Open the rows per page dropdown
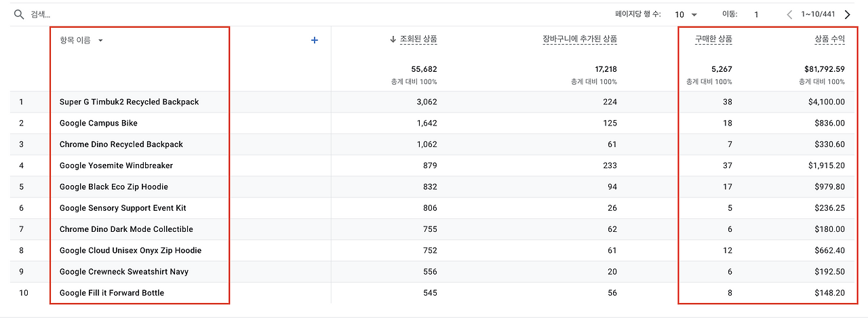This screenshot has height=318, width=868. click(686, 14)
